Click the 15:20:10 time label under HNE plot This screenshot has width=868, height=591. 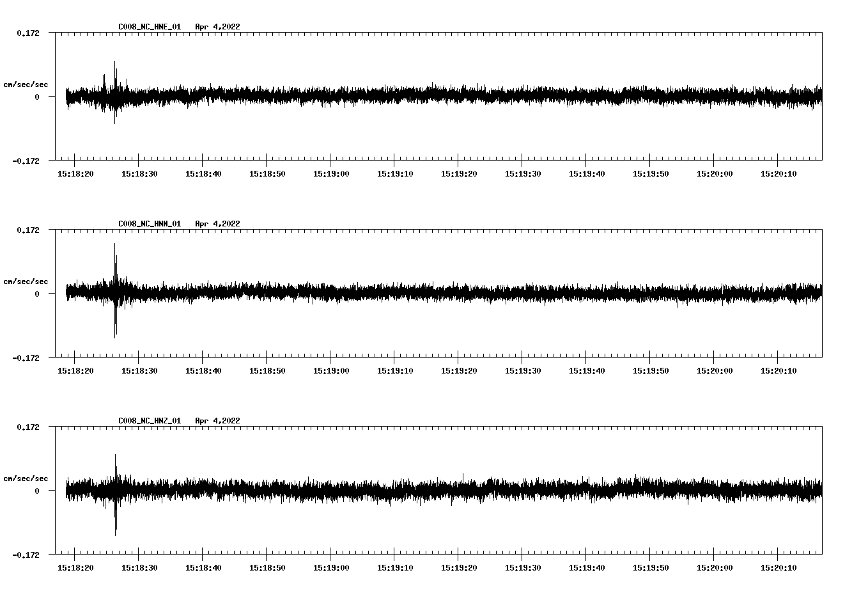click(779, 174)
